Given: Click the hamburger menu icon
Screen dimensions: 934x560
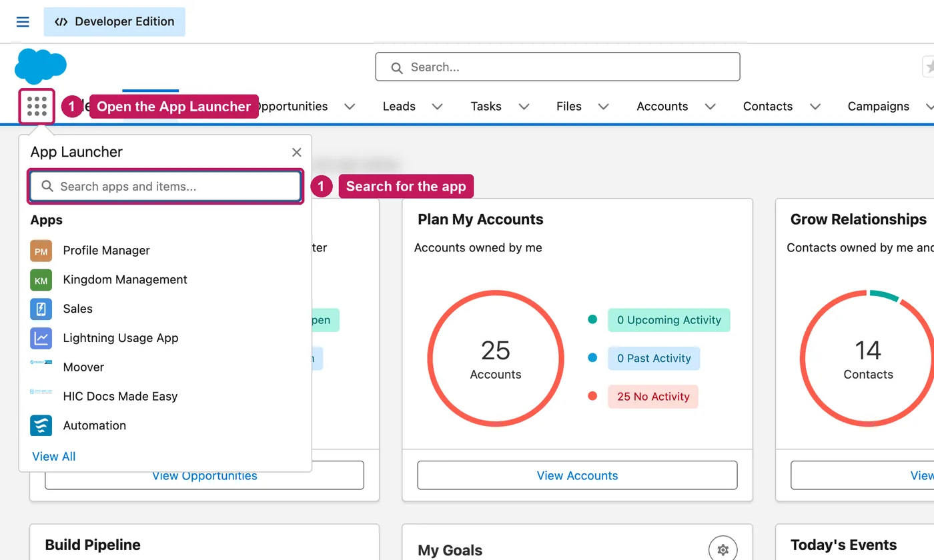Looking at the screenshot, I should (x=23, y=22).
